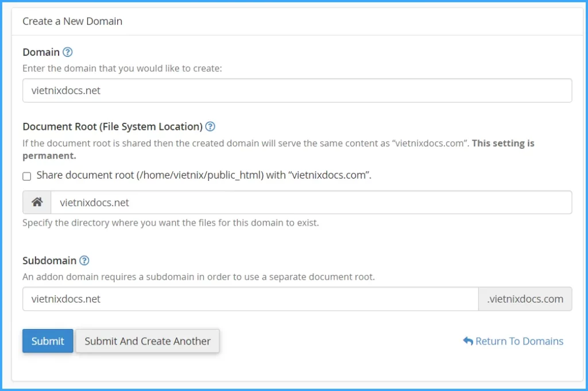Click Submit And Create Another
Screen dimensions: 588x391
coord(148,341)
